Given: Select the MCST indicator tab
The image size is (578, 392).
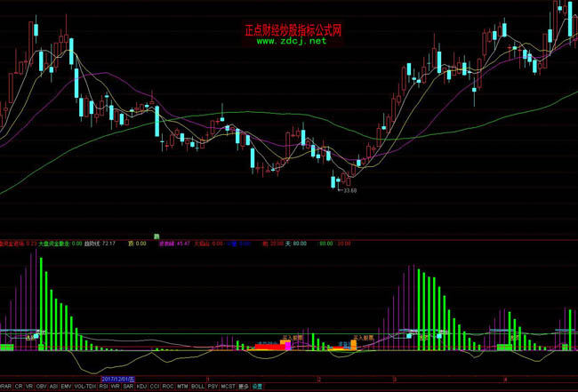Looking at the screenshot, I should [229, 387].
